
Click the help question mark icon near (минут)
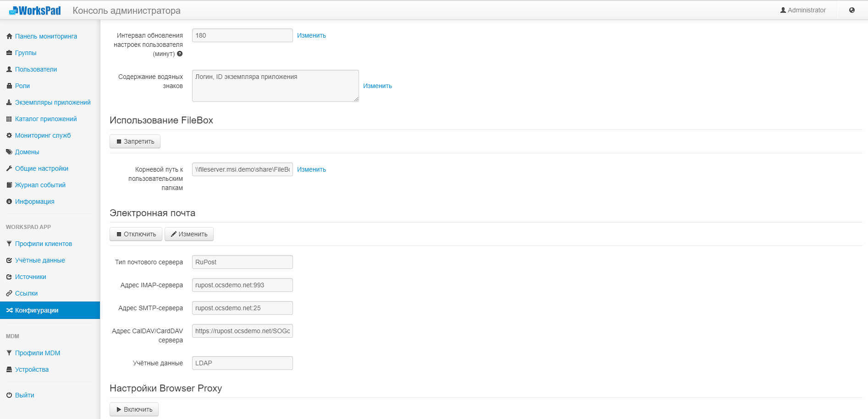coord(180,54)
